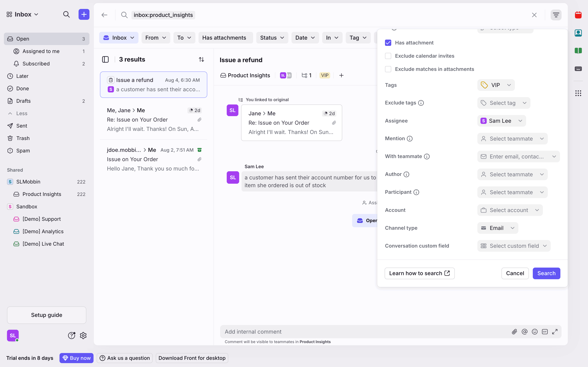Image resolution: width=588 pixels, height=367 pixels.
Task: Open settings gear icon at bottom left
Action: tap(83, 336)
